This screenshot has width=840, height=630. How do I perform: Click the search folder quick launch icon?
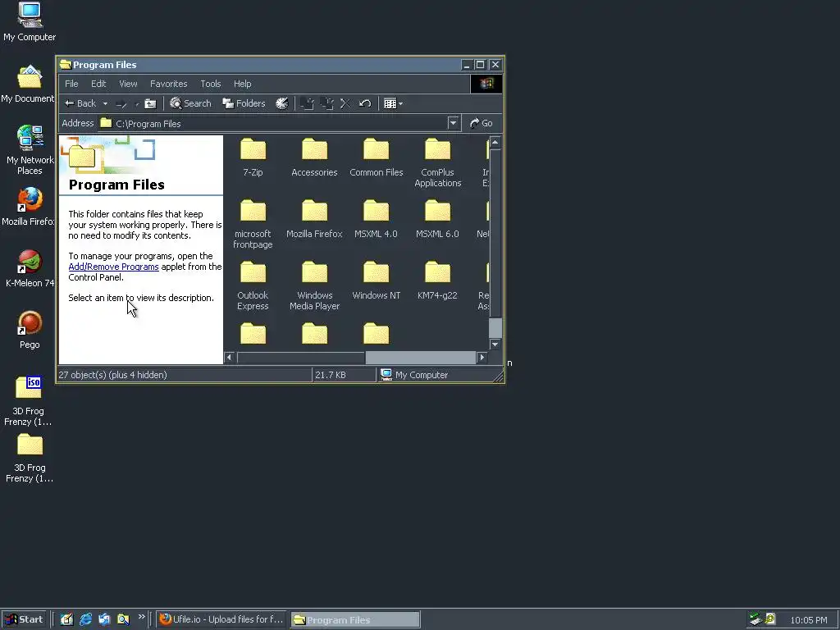[123, 619]
